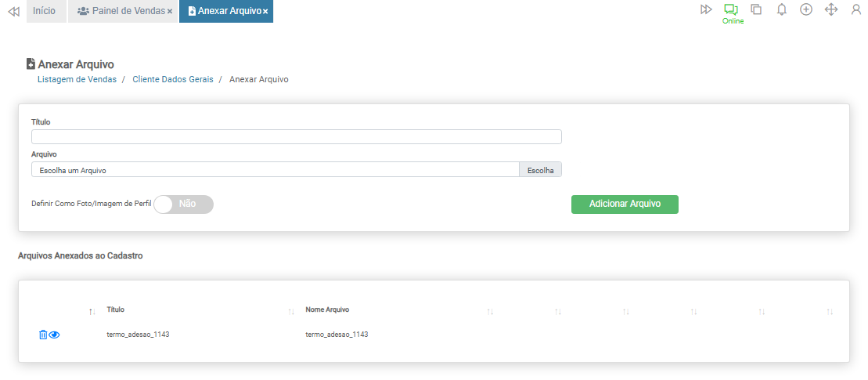View termo_adesao_1143 file with the eye icon
Image resolution: width=868 pixels, height=380 pixels.
coord(55,335)
